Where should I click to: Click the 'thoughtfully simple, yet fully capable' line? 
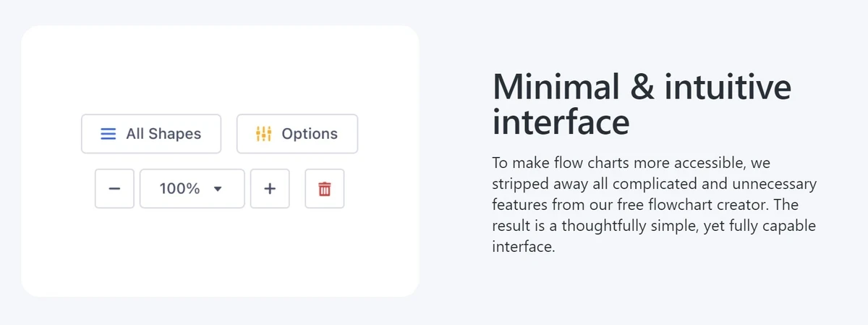[x=654, y=226]
